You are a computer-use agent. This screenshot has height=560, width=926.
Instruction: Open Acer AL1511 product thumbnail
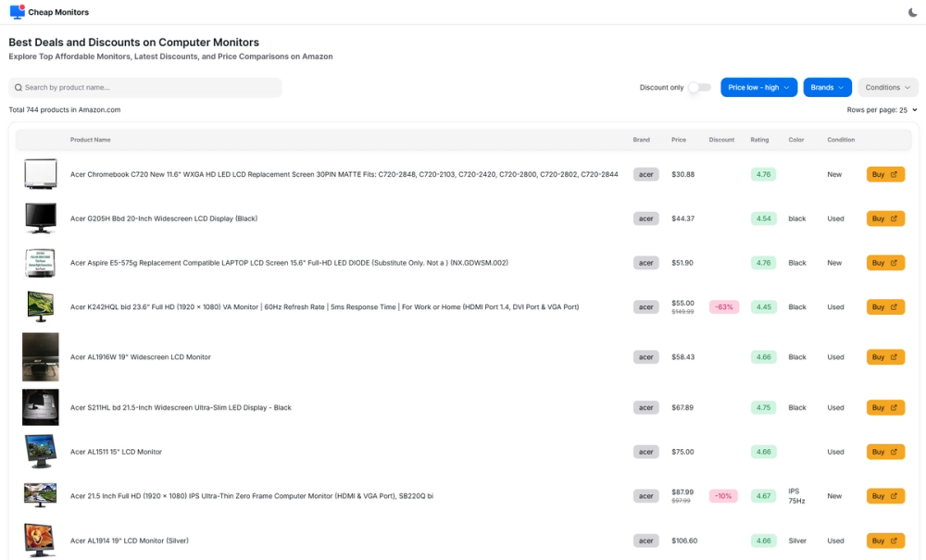pyautogui.click(x=41, y=452)
